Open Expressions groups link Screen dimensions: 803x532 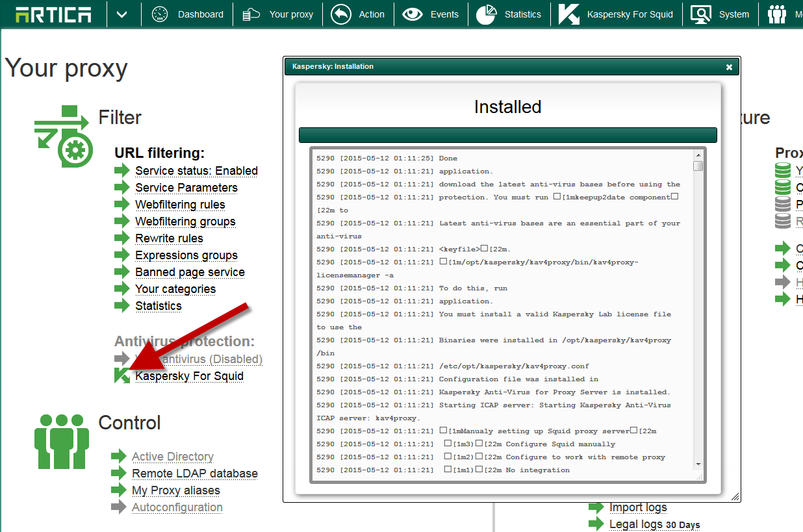pos(186,255)
